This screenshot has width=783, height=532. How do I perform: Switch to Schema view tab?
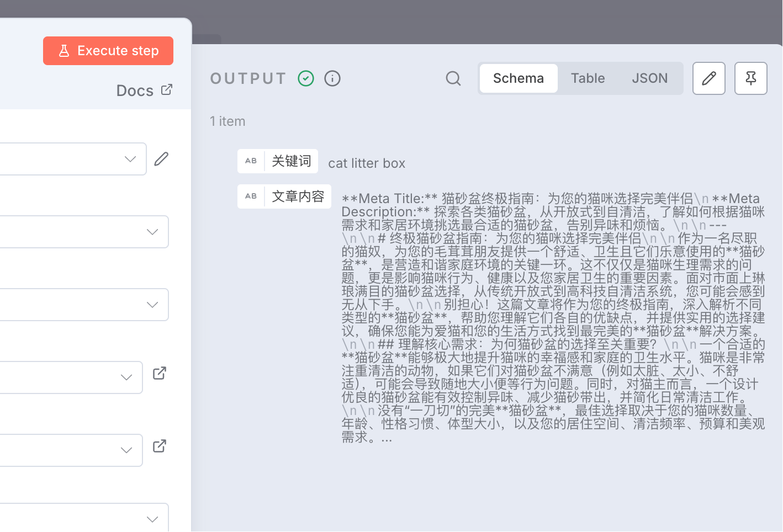pyautogui.click(x=519, y=78)
